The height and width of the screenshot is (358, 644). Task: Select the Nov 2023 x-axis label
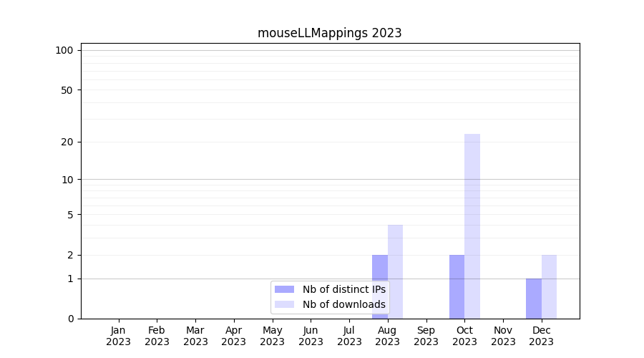click(x=503, y=336)
